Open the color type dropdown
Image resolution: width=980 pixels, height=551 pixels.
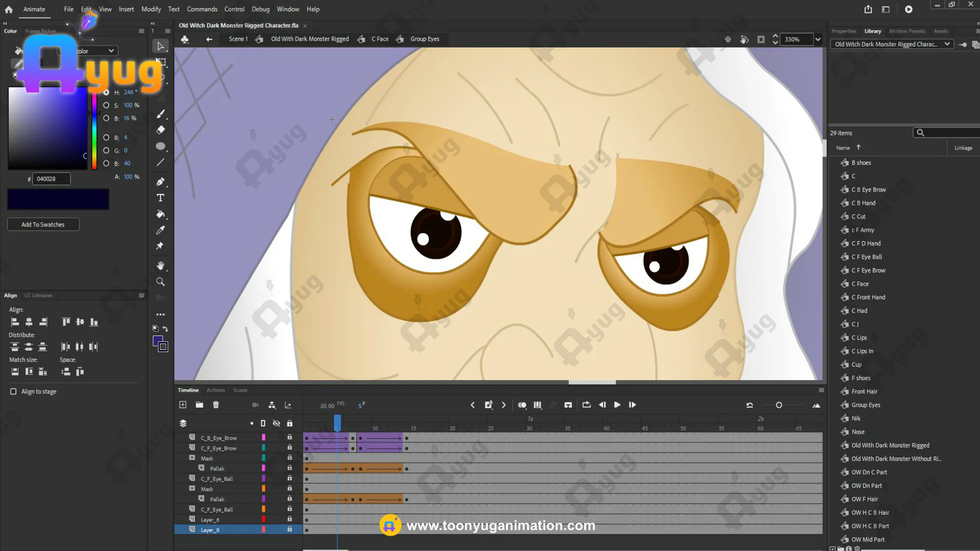pyautogui.click(x=110, y=51)
